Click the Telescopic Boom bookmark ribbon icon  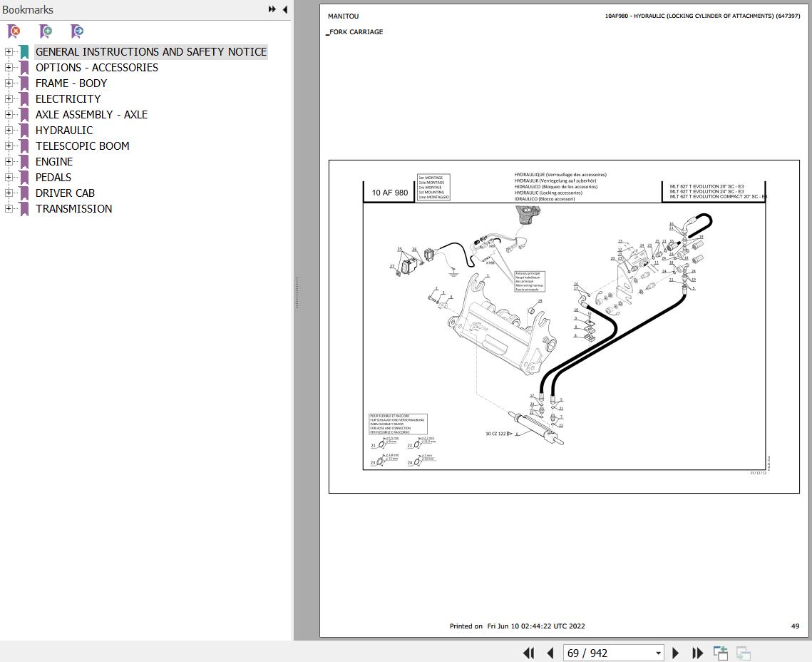(x=24, y=146)
